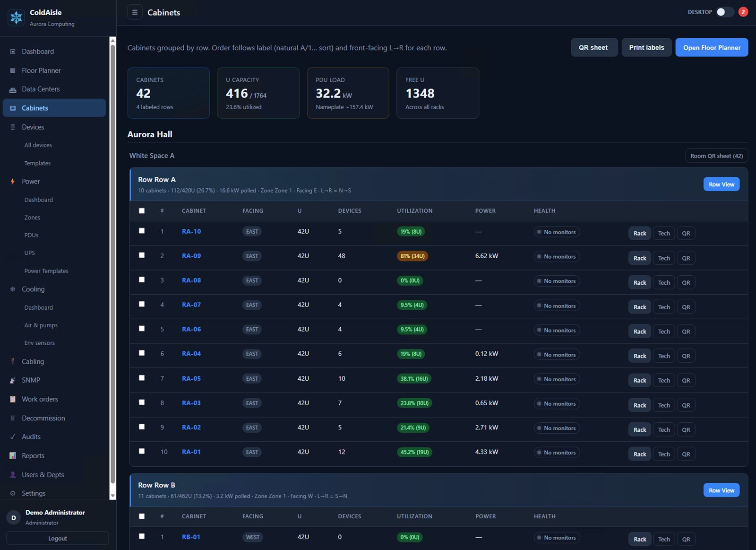Open the notification badge showing 2

[x=743, y=12]
